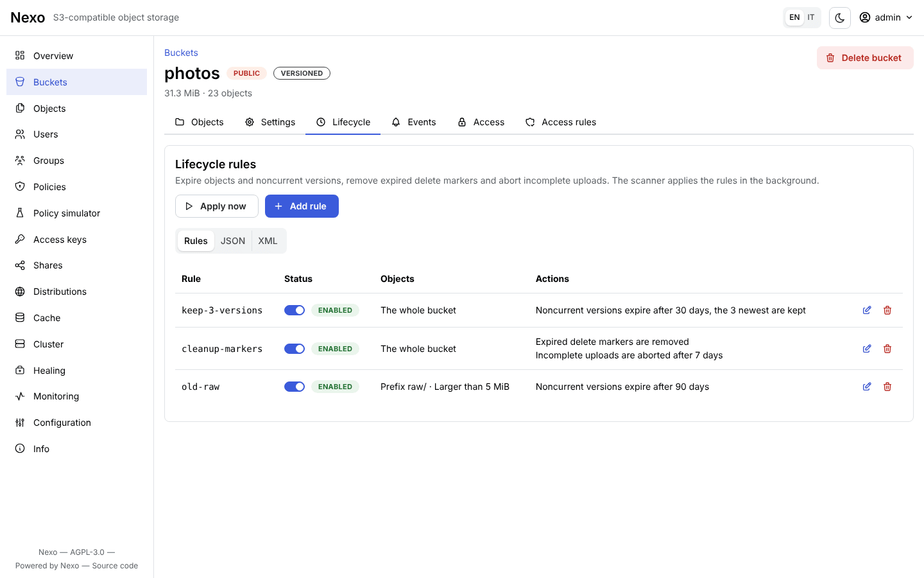
Task: Expand the admin user menu
Action: click(886, 17)
